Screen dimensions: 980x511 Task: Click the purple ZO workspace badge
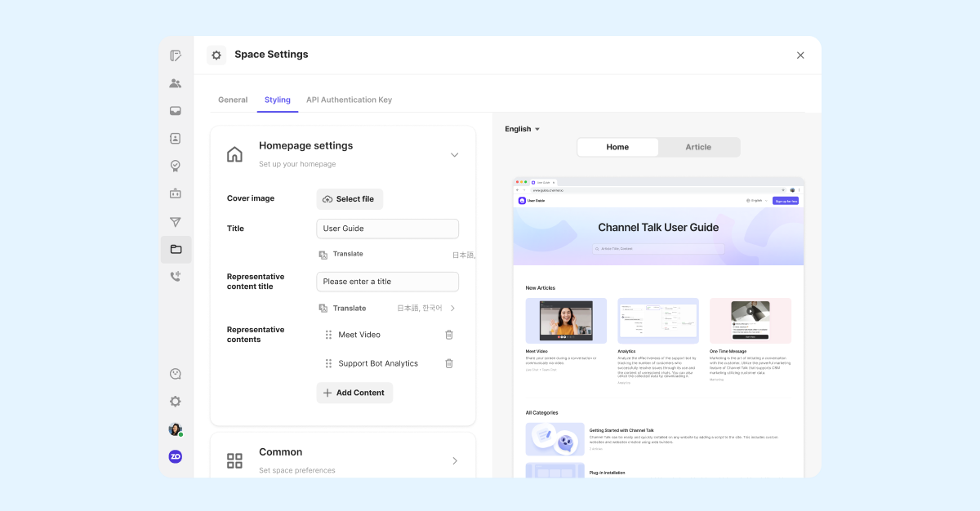(176, 456)
